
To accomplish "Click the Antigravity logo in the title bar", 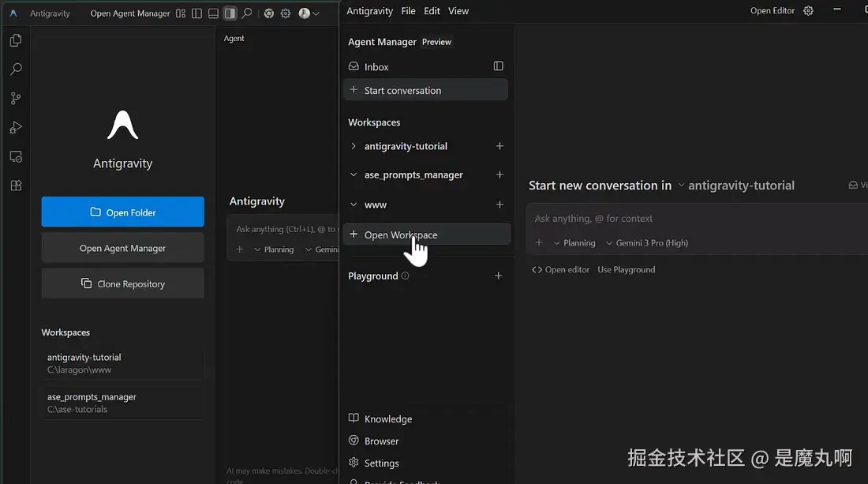I will [x=13, y=13].
